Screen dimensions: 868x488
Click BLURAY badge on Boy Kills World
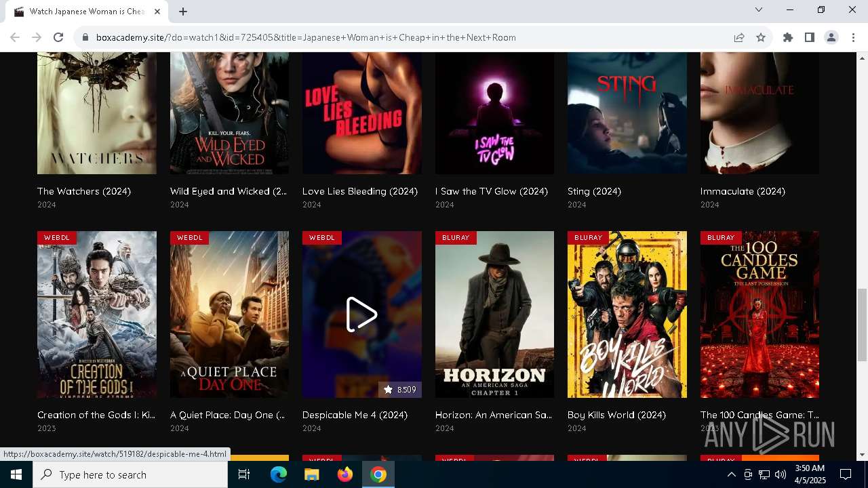coord(588,238)
